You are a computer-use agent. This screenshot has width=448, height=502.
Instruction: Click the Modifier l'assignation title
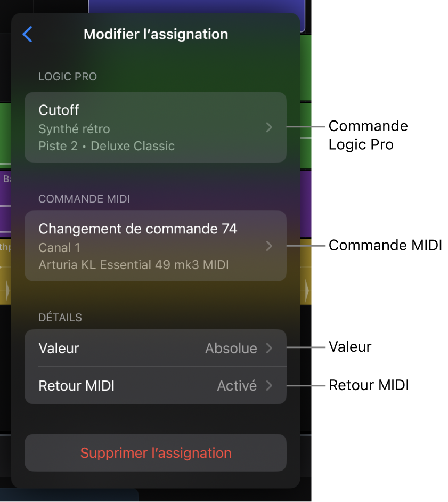[x=155, y=34]
